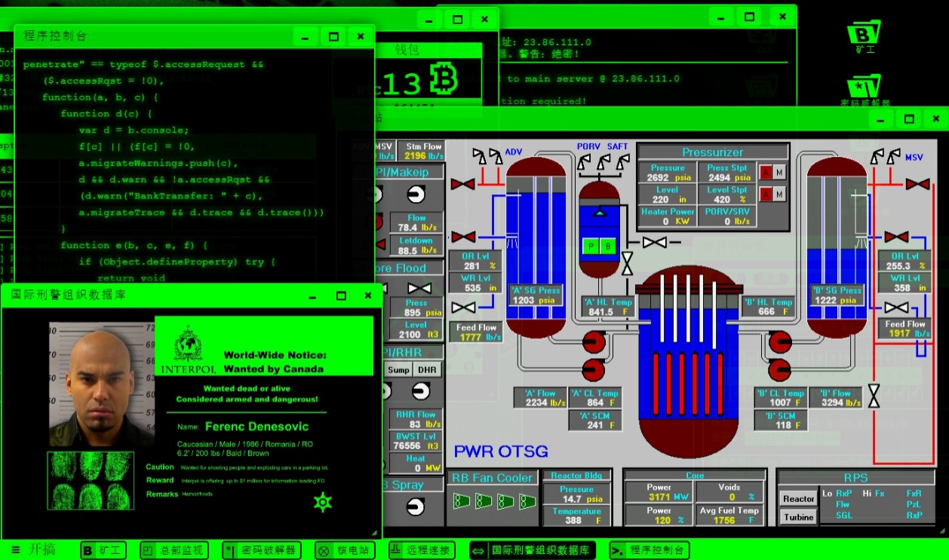Toggle the green B heater indicator in pressurizer
Viewport: 949px width, 560px height.
pos(608,246)
